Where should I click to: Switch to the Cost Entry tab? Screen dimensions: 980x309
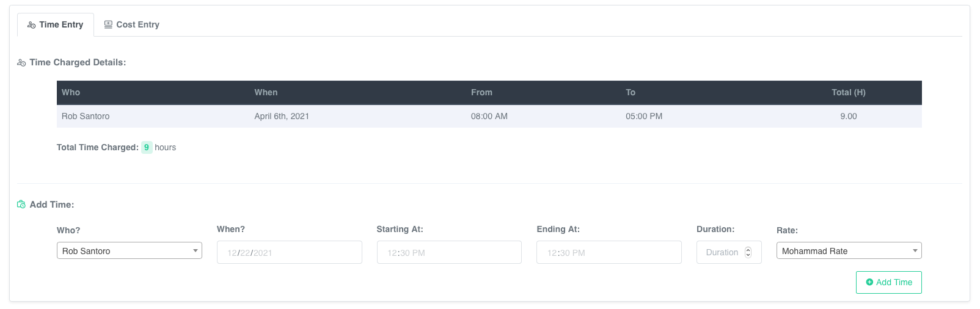point(132,24)
